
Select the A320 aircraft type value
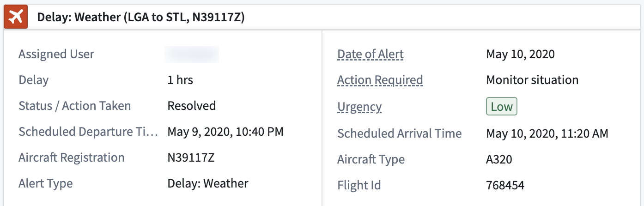pos(499,160)
